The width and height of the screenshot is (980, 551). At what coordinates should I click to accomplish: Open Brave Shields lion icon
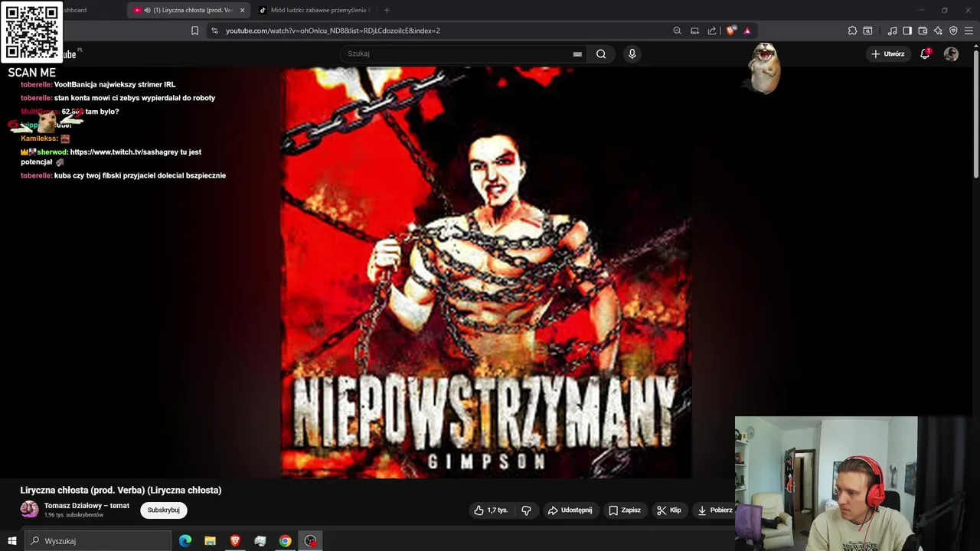731,31
